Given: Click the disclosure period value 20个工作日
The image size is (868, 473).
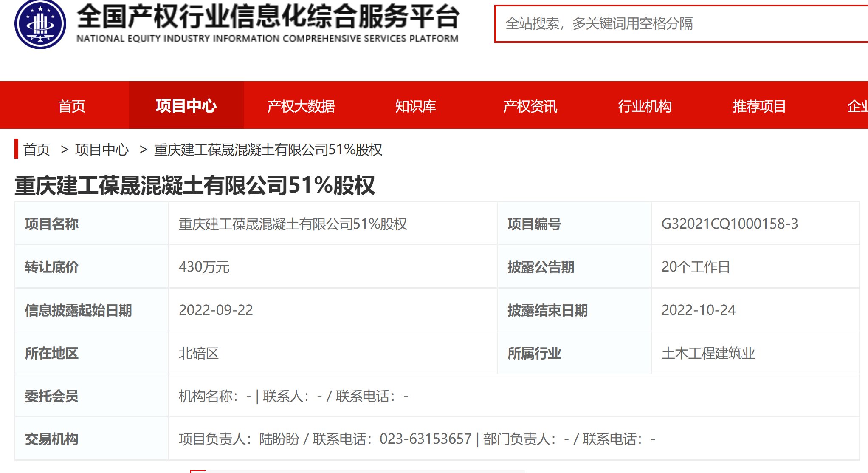Looking at the screenshot, I should pos(695,267).
